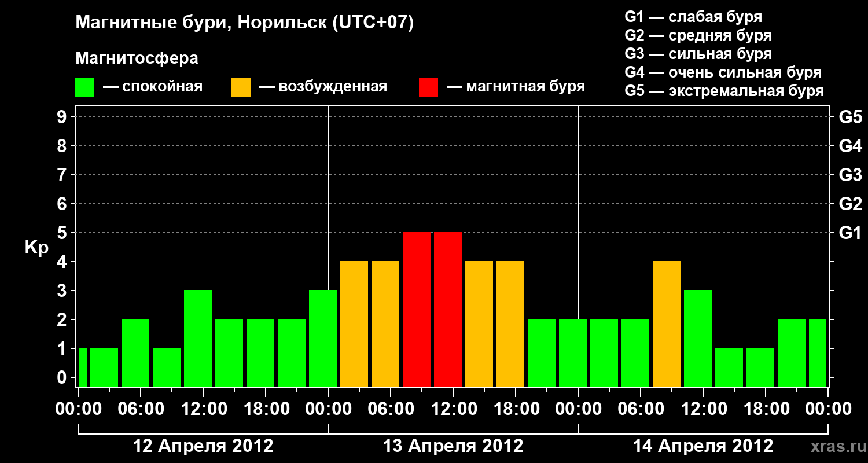Click the 'G5 — экстремальная буря' legend line

click(x=724, y=91)
